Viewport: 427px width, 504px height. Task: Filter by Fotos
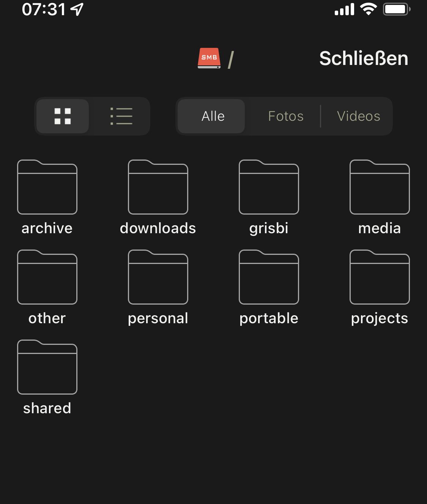[x=286, y=116]
